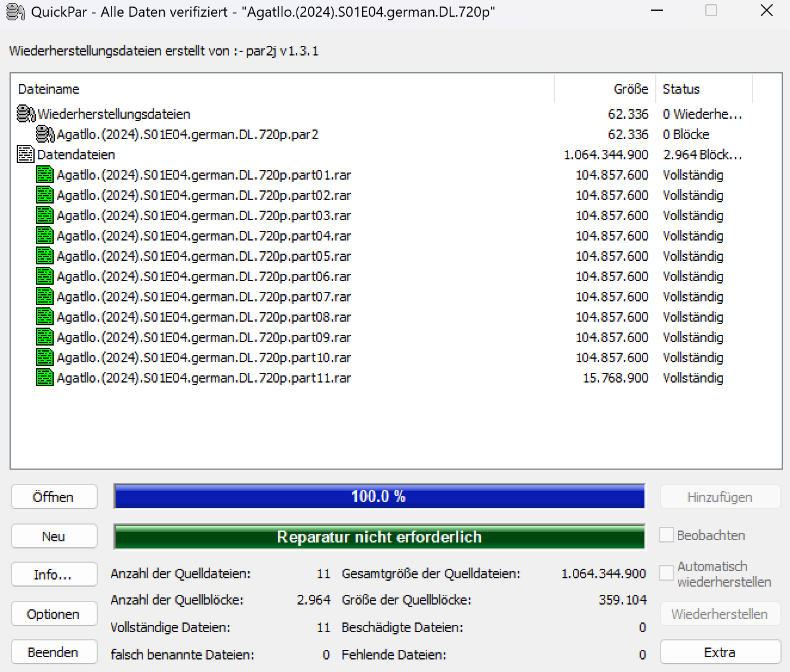790x672 pixels.
Task: Click the green icon of part10.rar
Action: (45, 357)
